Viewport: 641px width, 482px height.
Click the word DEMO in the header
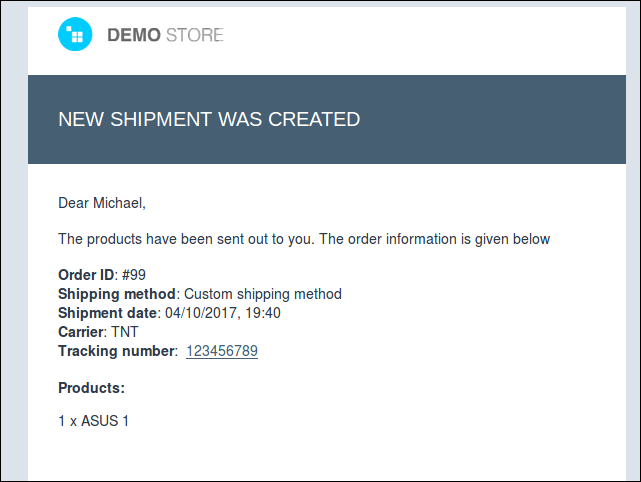point(134,35)
